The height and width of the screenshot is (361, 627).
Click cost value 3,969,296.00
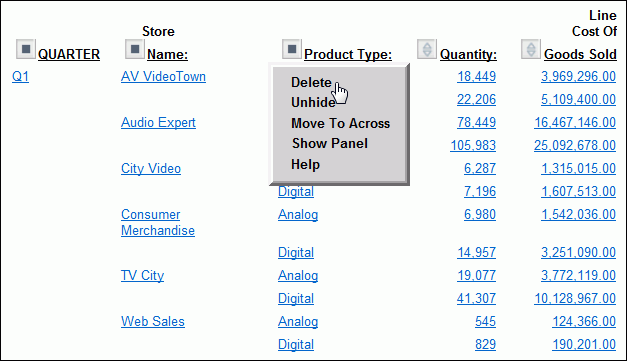click(578, 76)
